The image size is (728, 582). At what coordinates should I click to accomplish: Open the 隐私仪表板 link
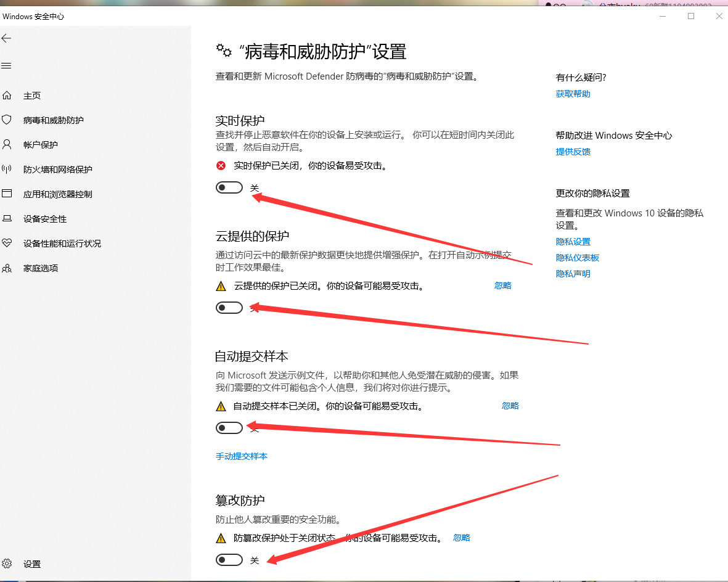pos(578,257)
